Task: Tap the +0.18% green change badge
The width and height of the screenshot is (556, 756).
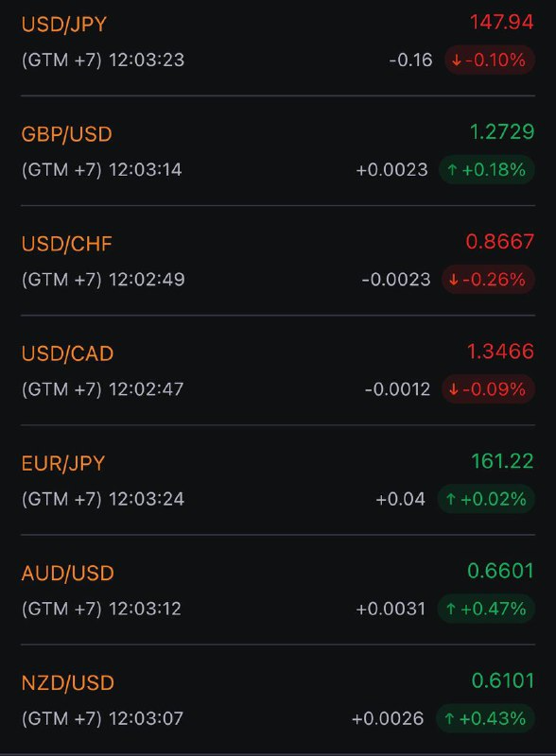Action: click(487, 170)
